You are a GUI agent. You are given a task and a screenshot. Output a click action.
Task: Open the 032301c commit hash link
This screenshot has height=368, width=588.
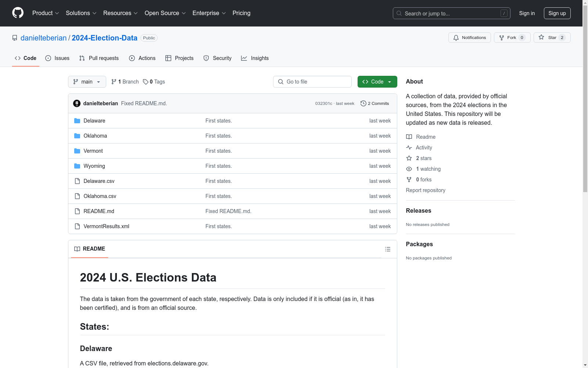(x=324, y=103)
